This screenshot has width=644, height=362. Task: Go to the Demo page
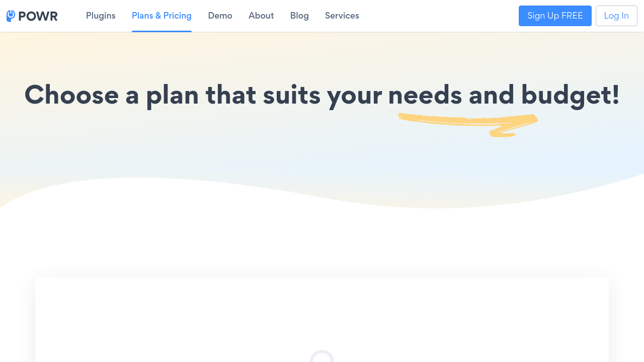220,16
